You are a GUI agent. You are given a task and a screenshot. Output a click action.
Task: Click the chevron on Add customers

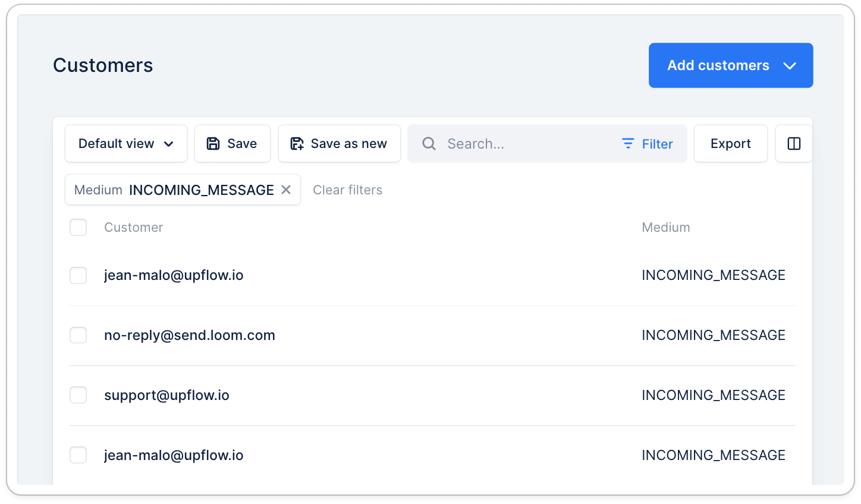tap(790, 66)
